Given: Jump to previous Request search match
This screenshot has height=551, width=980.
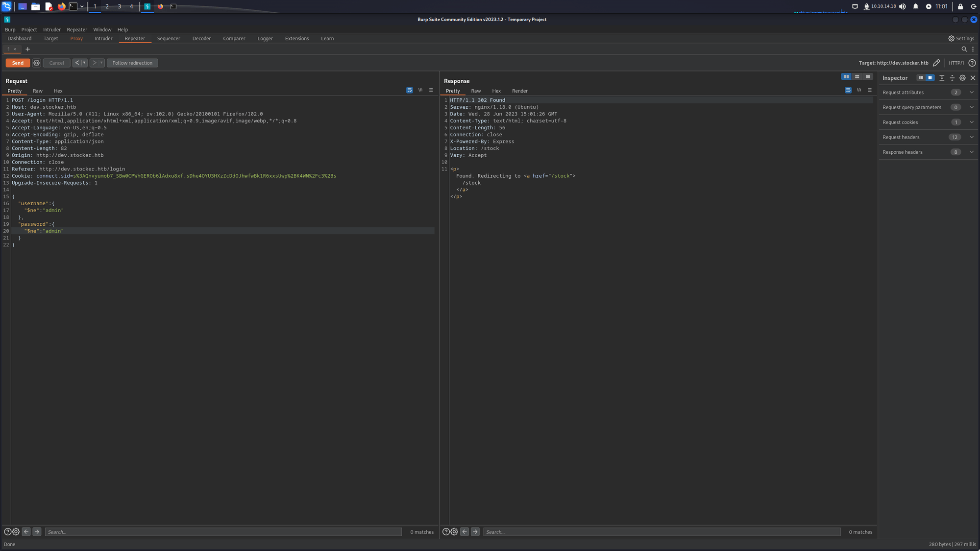Looking at the screenshot, I should pyautogui.click(x=26, y=532).
